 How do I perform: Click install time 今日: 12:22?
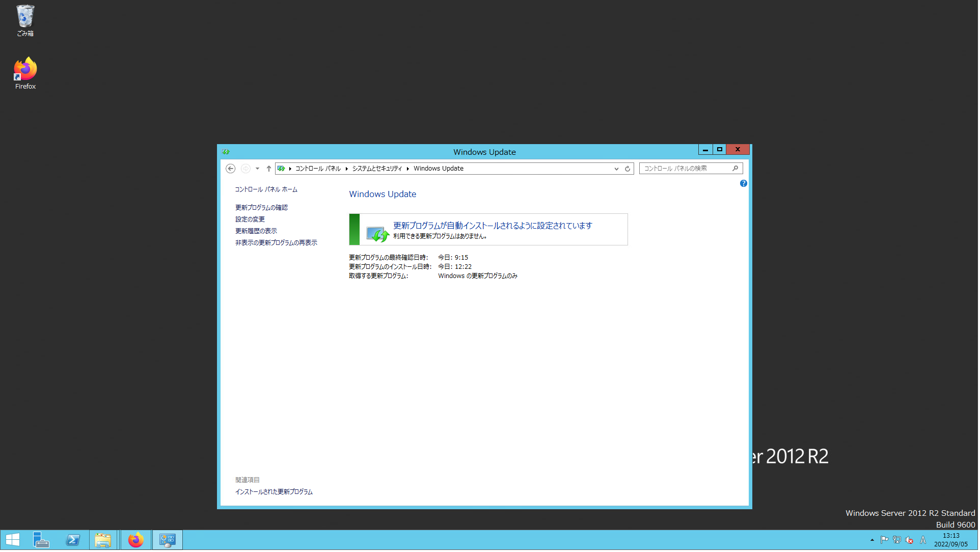[456, 267]
